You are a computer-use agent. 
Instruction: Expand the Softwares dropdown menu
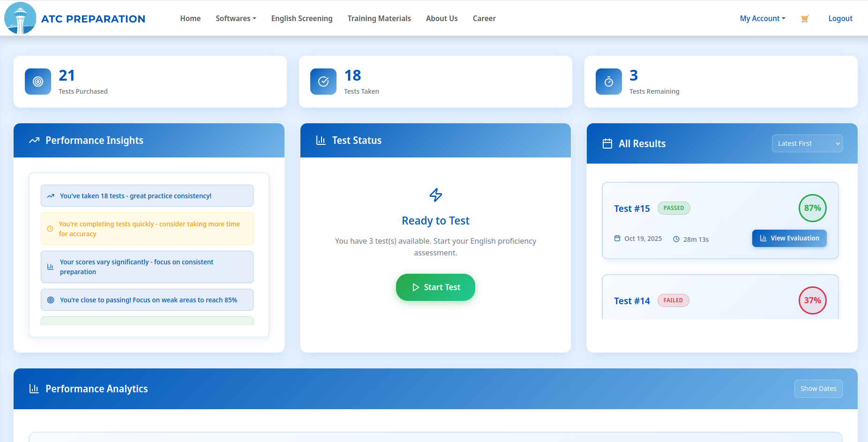pyautogui.click(x=236, y=18)
